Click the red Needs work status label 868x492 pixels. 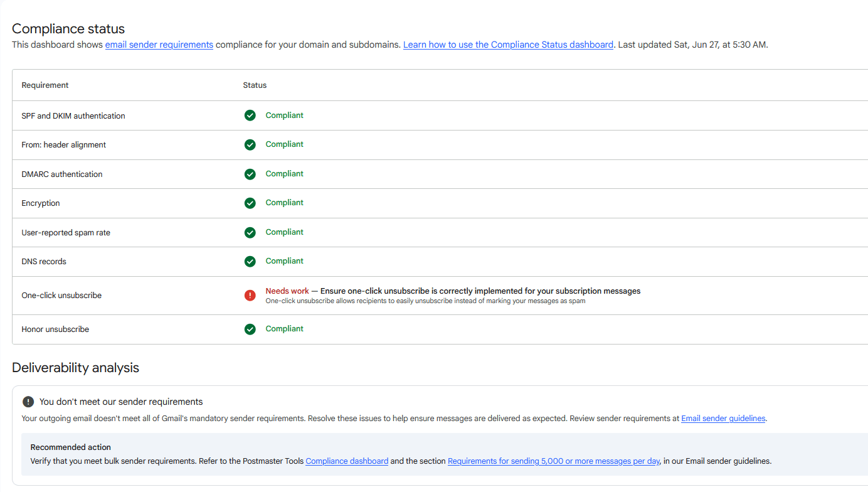287,291
